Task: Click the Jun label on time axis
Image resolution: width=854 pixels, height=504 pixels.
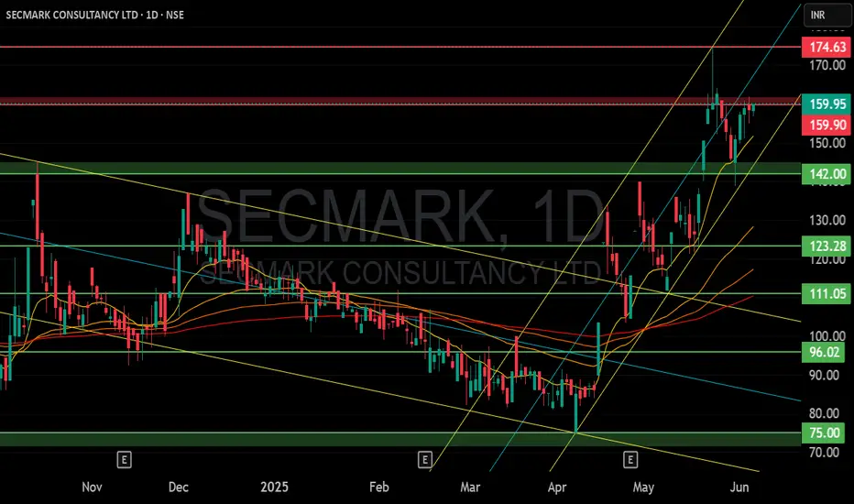Action: coord(739,488)
